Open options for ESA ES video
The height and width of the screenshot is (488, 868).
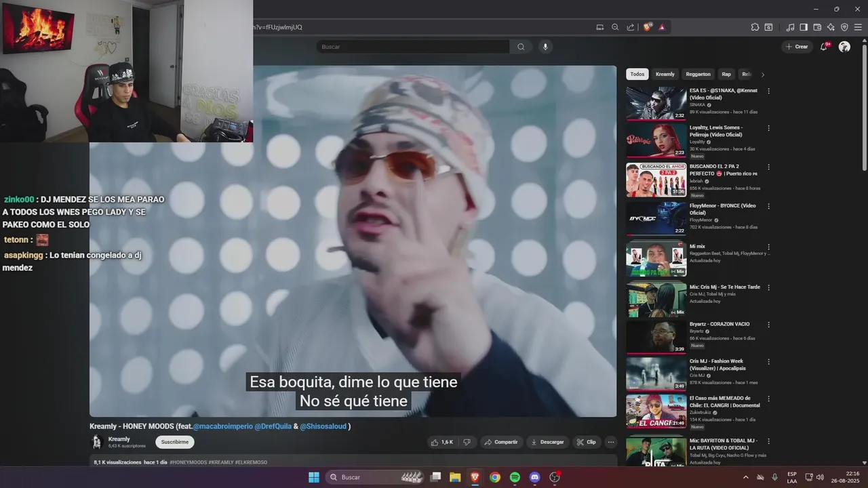coord(768,91)
